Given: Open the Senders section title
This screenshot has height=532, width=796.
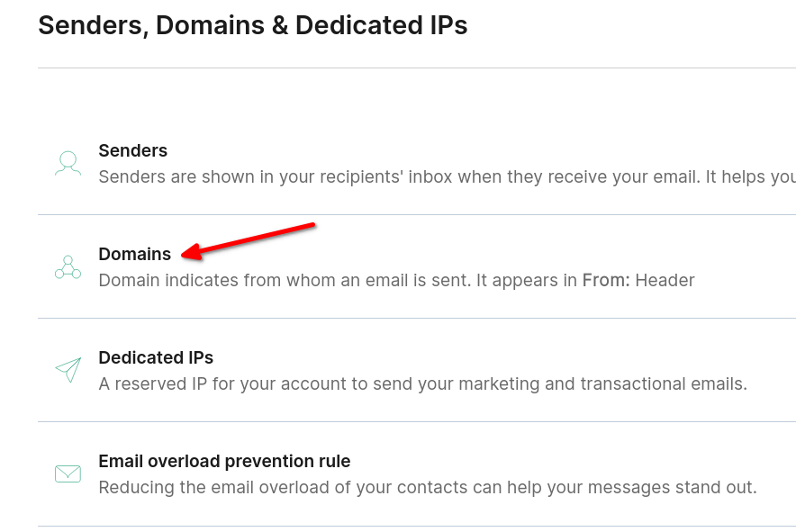Looking at the screenshot, I should 133,150.
